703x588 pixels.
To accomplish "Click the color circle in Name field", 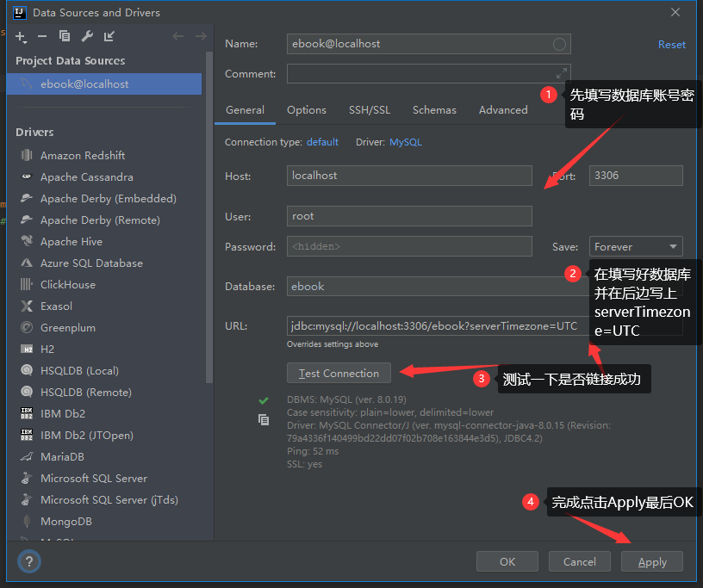I will point(559,44).
